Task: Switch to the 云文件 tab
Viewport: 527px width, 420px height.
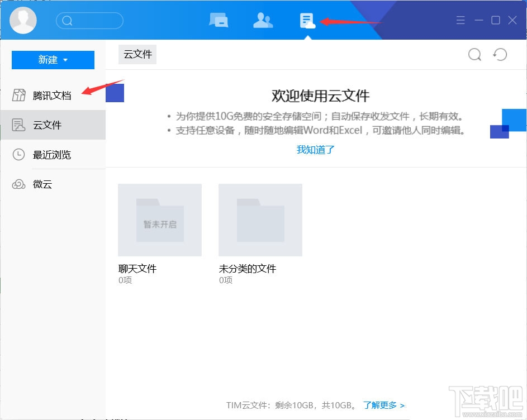Action: pos(137,54)
